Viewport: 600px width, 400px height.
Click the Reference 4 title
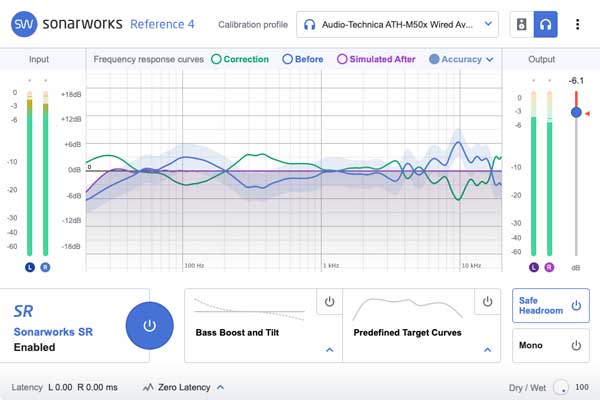(162, 24)
